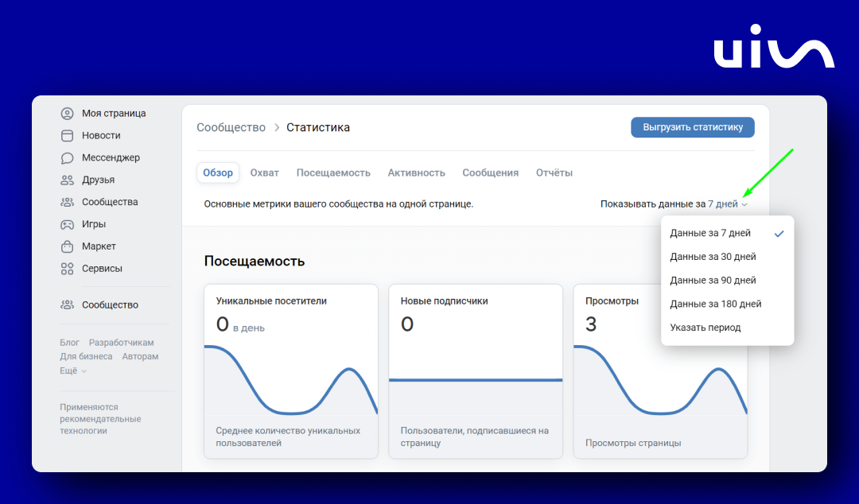Image resolution: width=859 pixels, height=504 pixels.
Task: Click Применяются рекомендательные технологии link
Action: coord(100,419)
